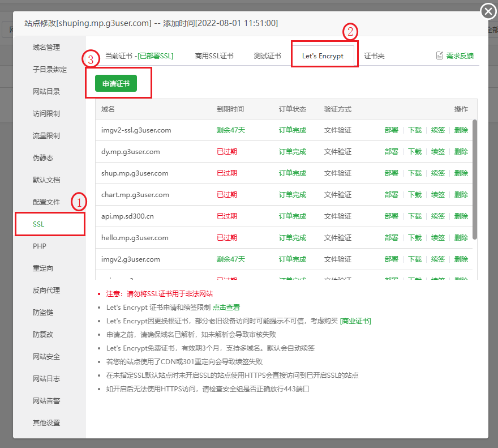Image resolution: width=498 pixels, height=448 pixels.
Task: Open 访问限制 sidebar item
Action: 46,113
